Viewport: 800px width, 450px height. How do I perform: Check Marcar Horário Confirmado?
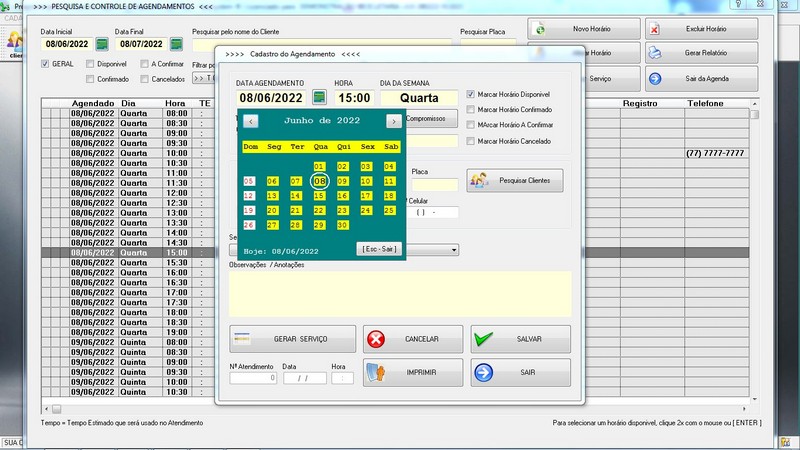click(x=470, y=110)
